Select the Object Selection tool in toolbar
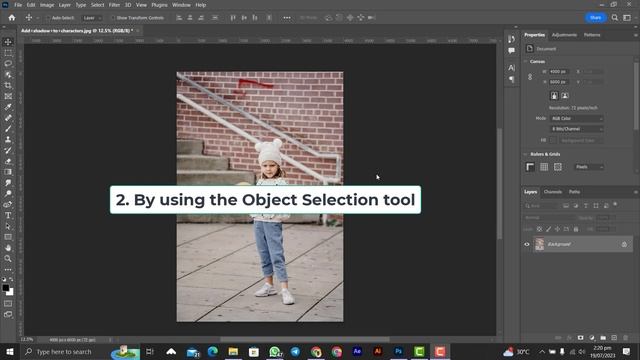Image resolution: width=640 pixels, height=360 pixels. point(8,75)
